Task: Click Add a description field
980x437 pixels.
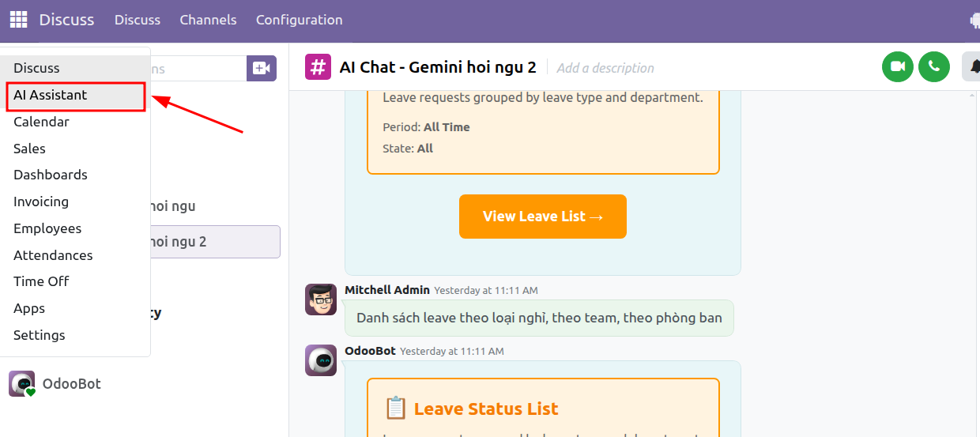Action: (605, 68)
